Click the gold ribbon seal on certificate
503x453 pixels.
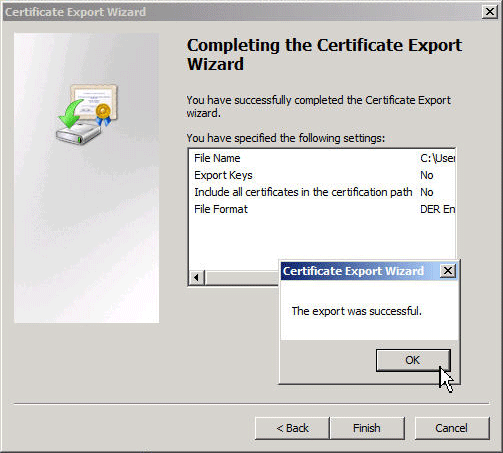103,114
